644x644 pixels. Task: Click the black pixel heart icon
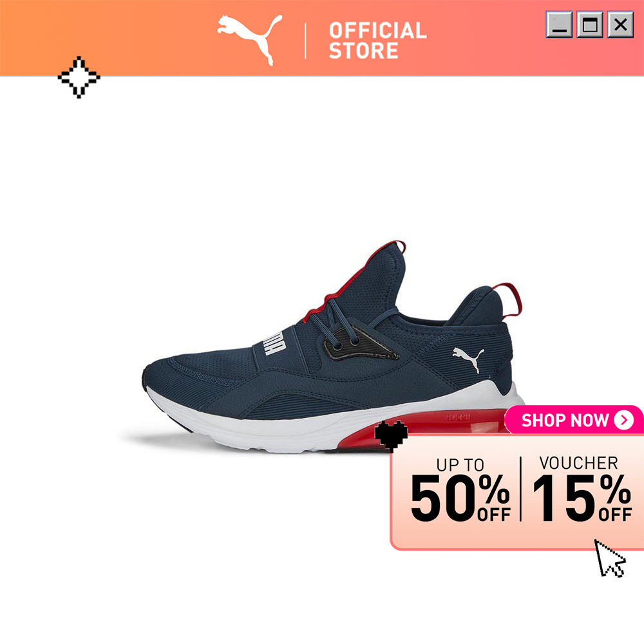[391, 436]
